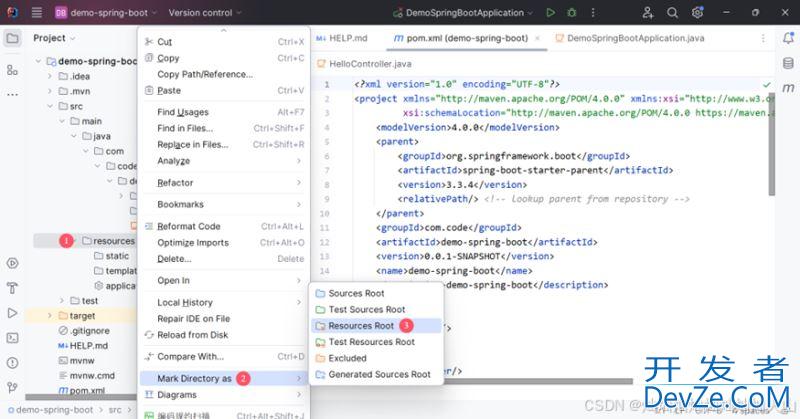
Task: Choose Generated Sources Root option
Action: 377,375
